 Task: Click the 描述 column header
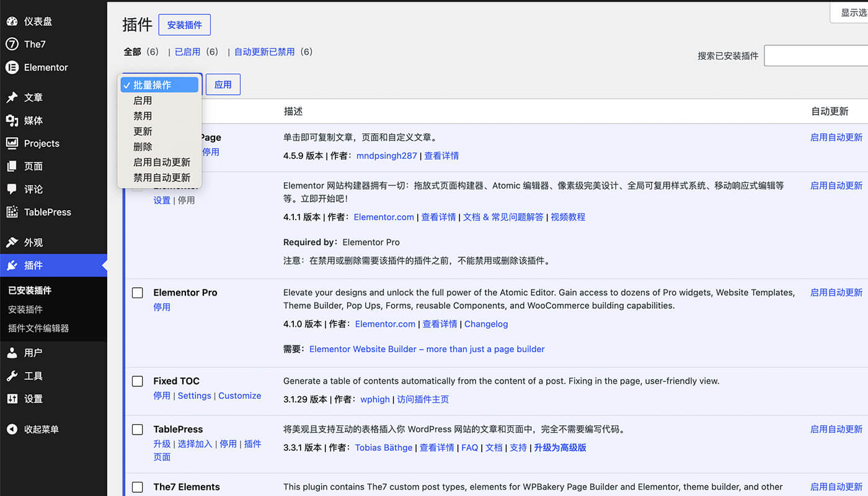293,112
